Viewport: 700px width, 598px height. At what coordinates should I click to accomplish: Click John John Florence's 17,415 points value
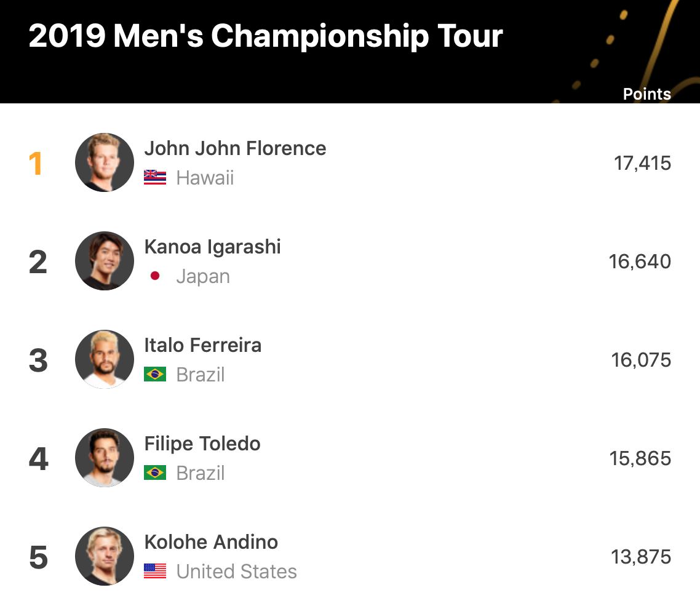(642, 163)
